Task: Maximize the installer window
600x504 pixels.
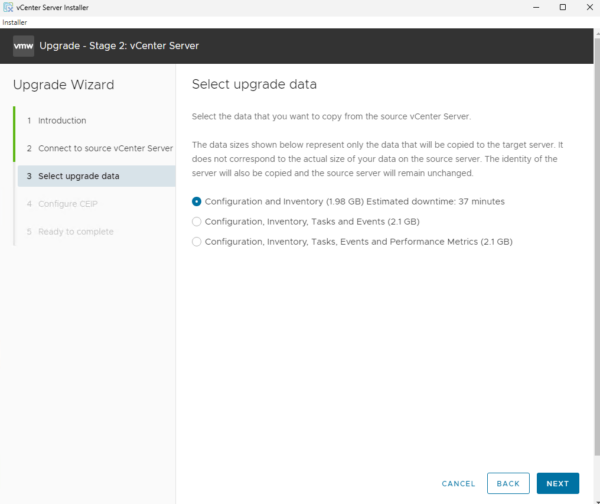Action: click(562, 7)
